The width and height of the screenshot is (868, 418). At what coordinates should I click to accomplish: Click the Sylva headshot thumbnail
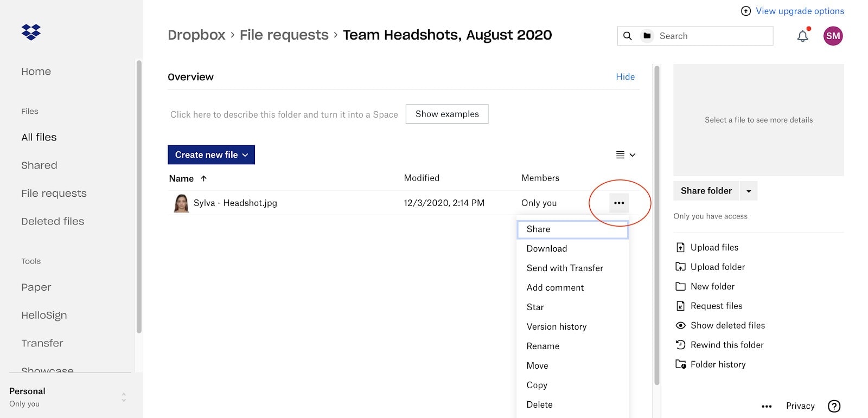pyautogui.click(x=181, y=203)
